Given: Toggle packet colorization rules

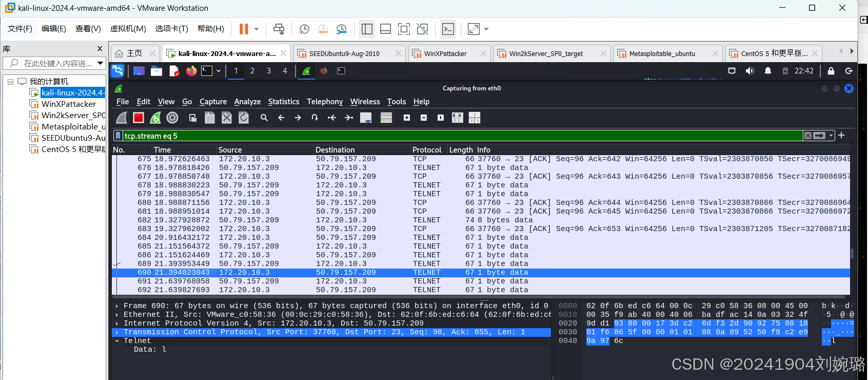Looking at the screenshot, I should click(386, 118).
